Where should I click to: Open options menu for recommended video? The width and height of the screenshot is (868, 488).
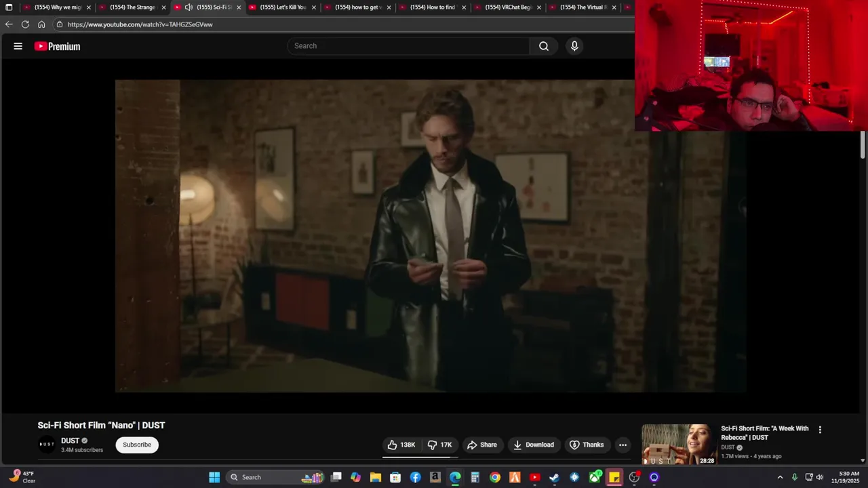click(820, 430)
